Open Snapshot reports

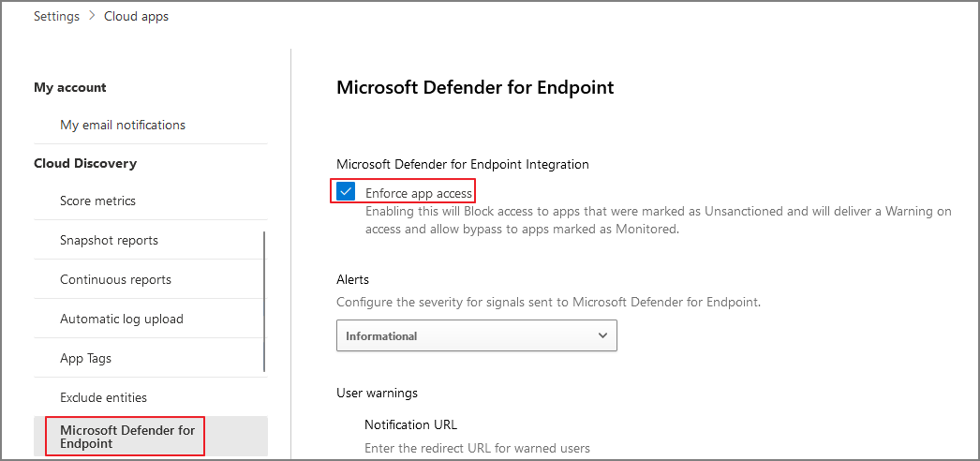[109, 241]
